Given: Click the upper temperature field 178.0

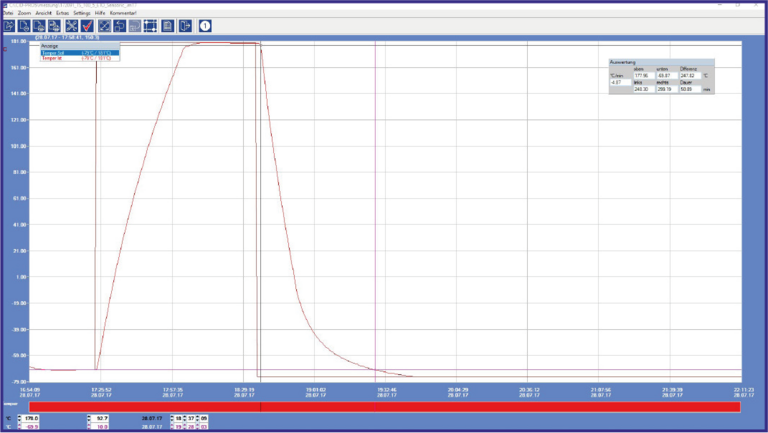Looking at the screenshot, I should [30, 419].
